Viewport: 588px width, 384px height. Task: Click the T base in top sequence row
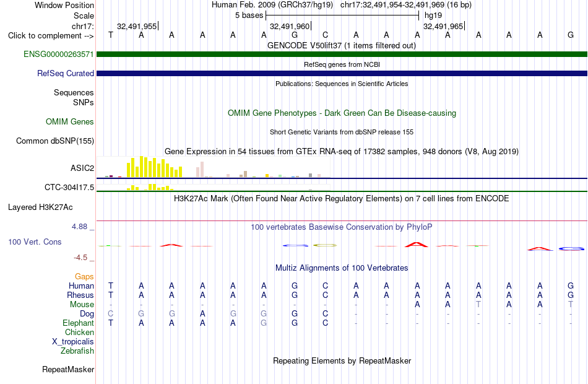pos(111,35)
